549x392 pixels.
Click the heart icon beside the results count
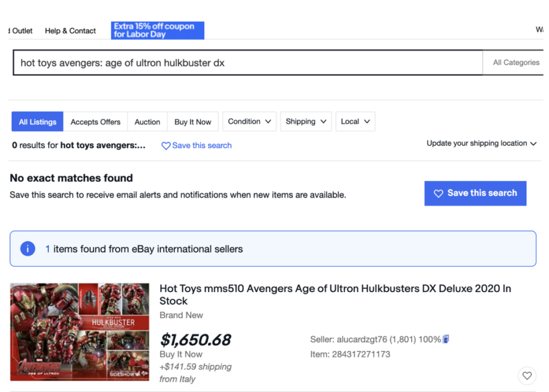coord(166,146)
